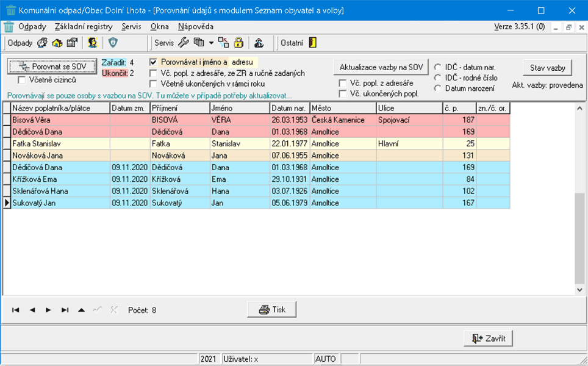
Task: Sort by the Datum nar. column header
Action: [289, 108]
